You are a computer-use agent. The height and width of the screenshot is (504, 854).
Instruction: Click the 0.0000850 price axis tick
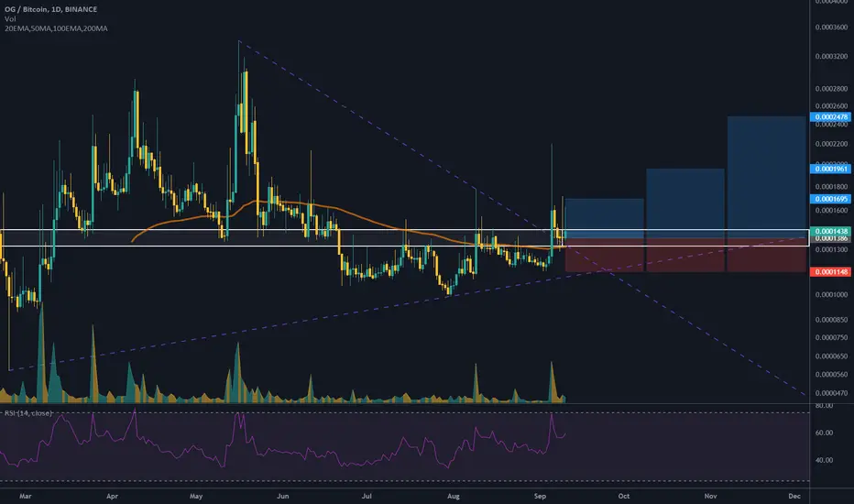(x=831, y=320)
